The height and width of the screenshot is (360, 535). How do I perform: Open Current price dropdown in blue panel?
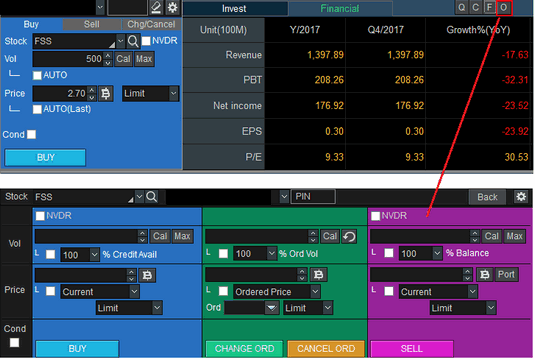tap(134, 292)
